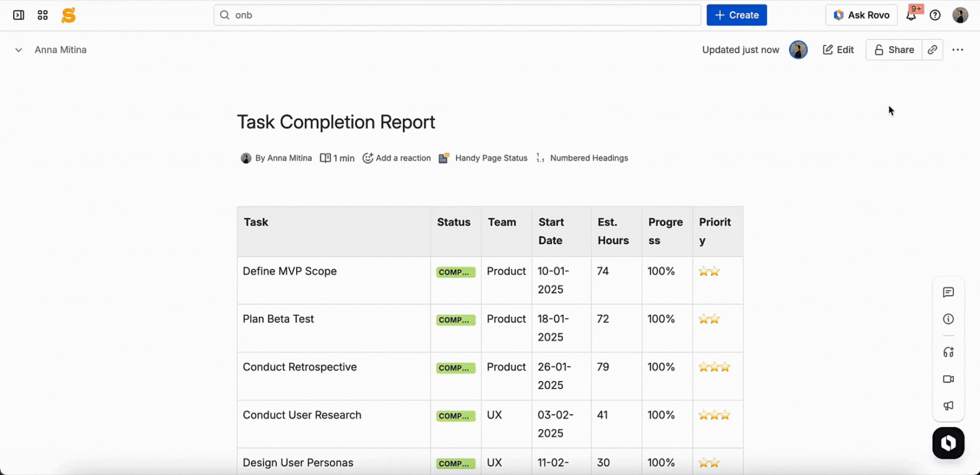Open Ask Rovo assistant
Screen dimensions: 980x475
click(x=861, y=15)
